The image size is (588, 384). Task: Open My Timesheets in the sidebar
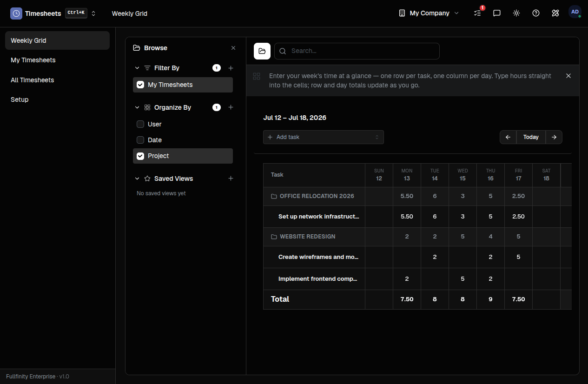tap(57, 60)
